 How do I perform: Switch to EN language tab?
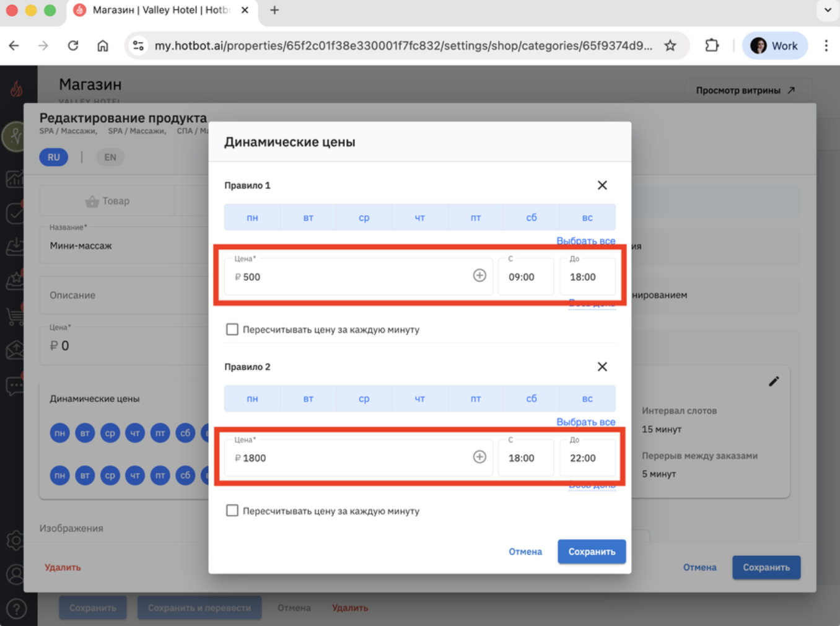coord(110,157)
